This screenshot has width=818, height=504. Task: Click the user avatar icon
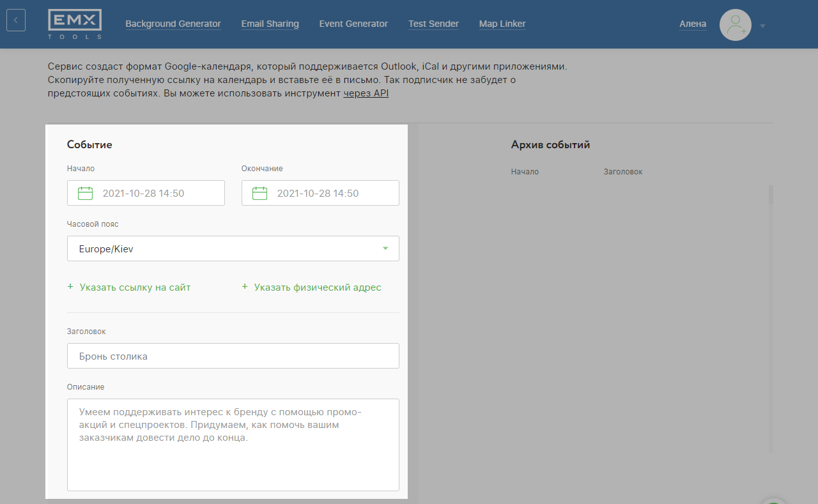coord(735,25)
